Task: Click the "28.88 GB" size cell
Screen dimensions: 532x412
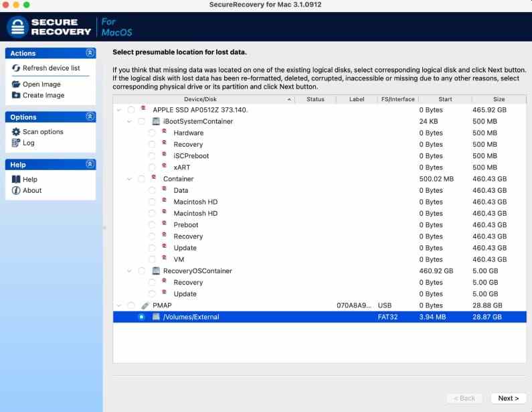Action: tap(487, 305)
